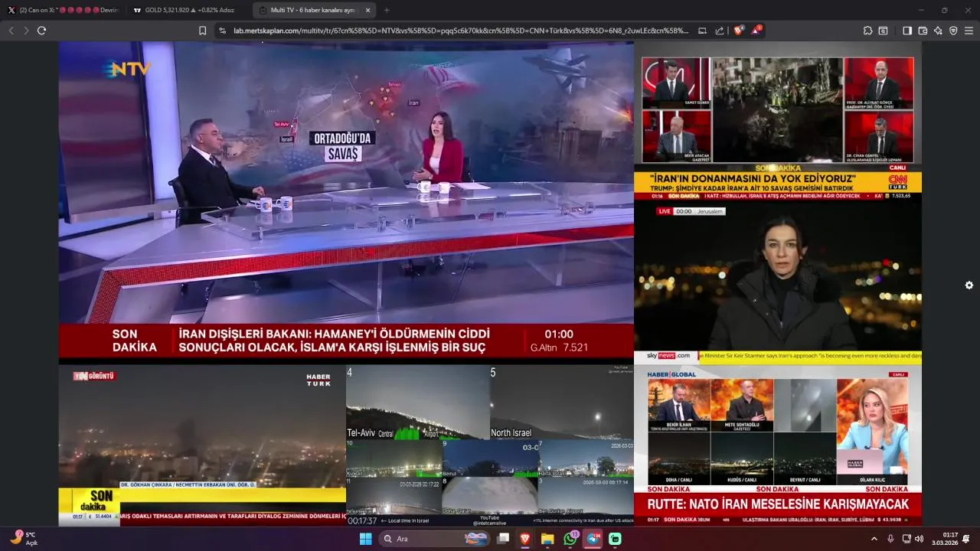
Task: Click the multi-camera Tel-Aviv webcam stream
Action: click(490, 445)
